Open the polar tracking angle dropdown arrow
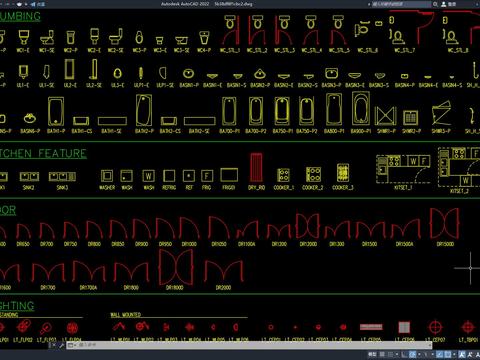 (419, 354)
